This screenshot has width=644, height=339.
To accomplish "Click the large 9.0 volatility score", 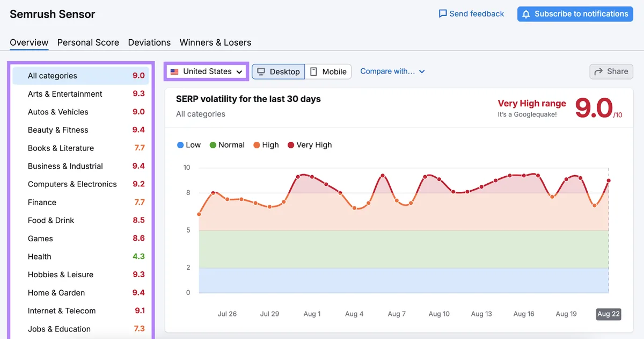I will 594,108.
